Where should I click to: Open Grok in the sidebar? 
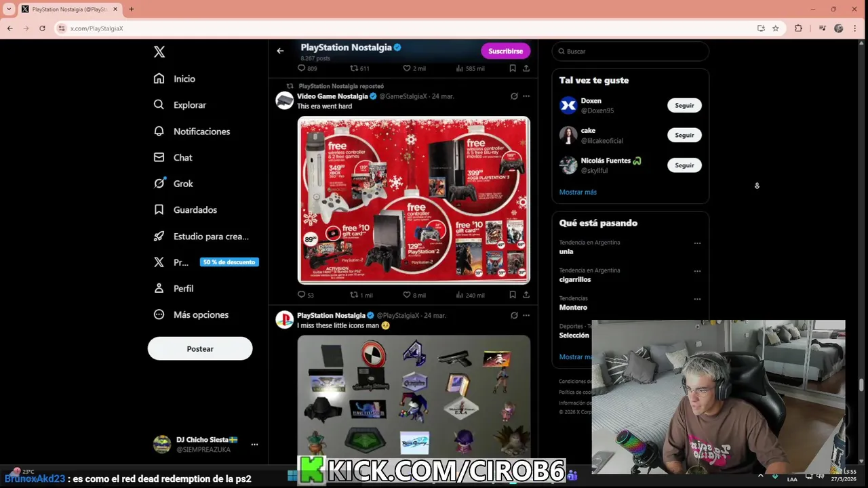pyautogui.click(x=174, y=184)
